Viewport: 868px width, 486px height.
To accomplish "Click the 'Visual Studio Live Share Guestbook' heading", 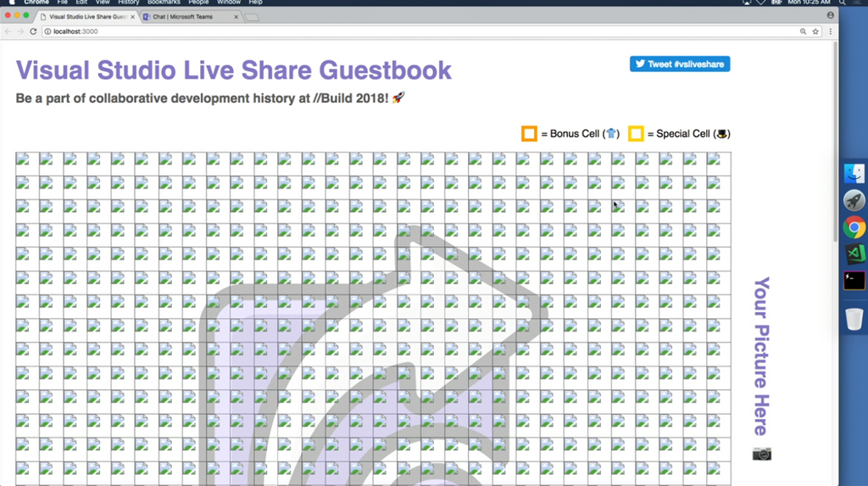I will 234,70.
